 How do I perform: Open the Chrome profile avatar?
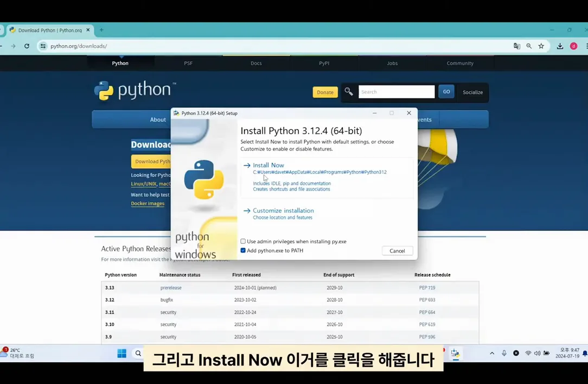[573, 46]
